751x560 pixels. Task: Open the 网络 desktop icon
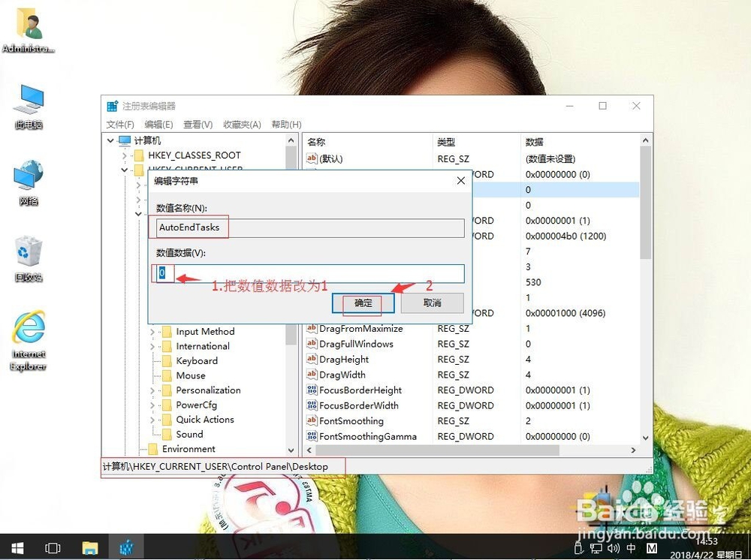tap(29, 182)
